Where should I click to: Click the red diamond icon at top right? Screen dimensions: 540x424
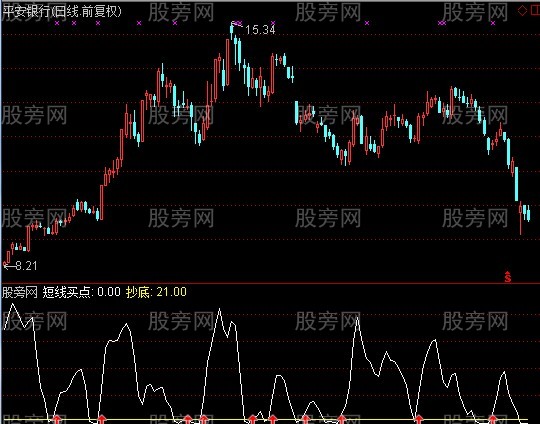tap(522, 11)
